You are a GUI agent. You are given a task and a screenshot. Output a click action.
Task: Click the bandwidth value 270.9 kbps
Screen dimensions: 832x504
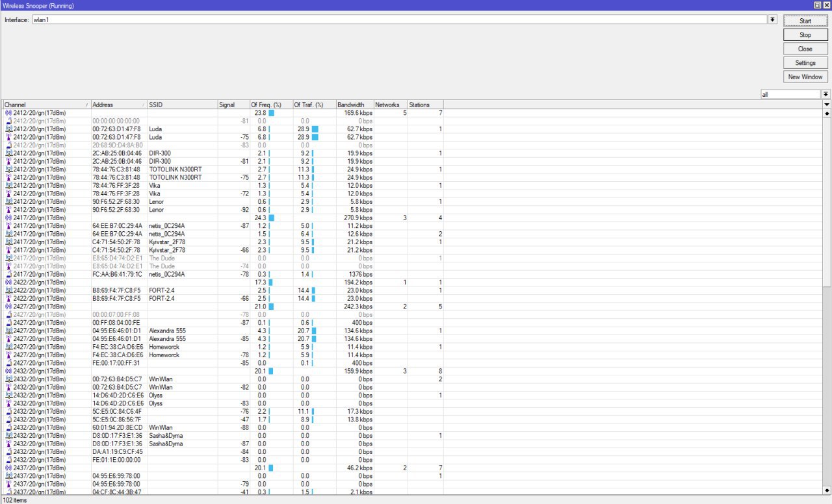coord(358,218)
